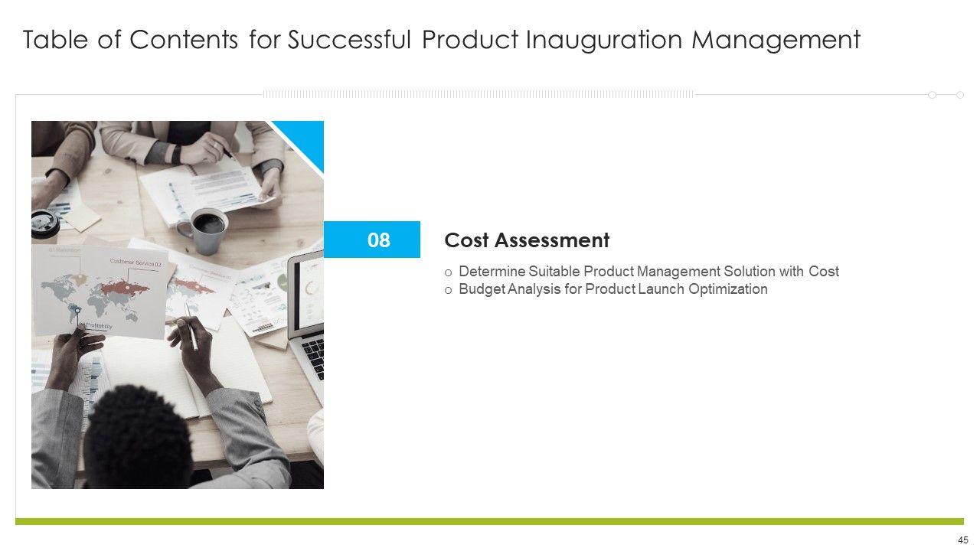The height and width of the screenshot is (551, 980).
Task: Select the "Cost Assessment" heading
Action: (527, 240)
